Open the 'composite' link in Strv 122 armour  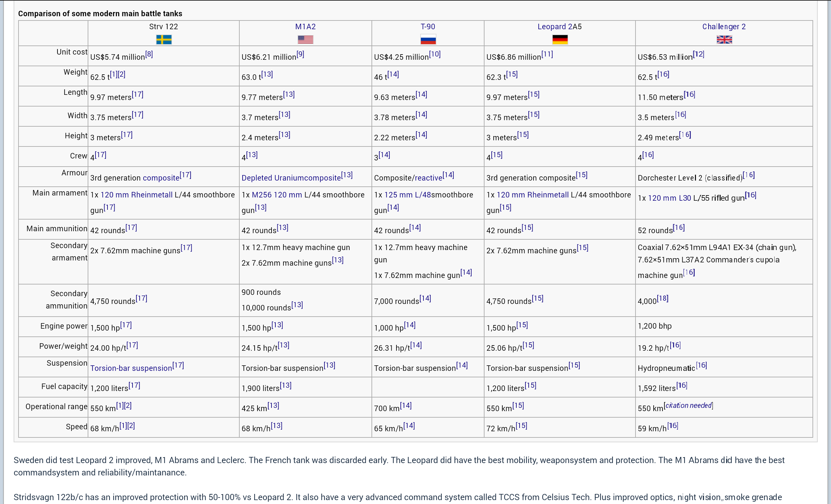click(161, 178)
